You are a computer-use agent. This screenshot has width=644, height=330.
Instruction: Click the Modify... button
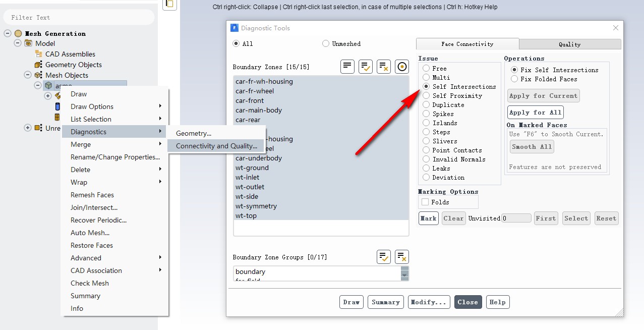click(429, 302)
